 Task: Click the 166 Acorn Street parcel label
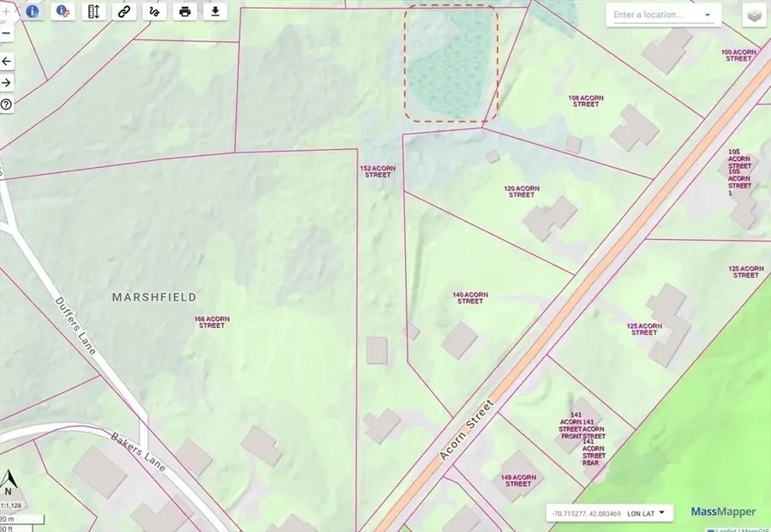(x=212, y=322)
